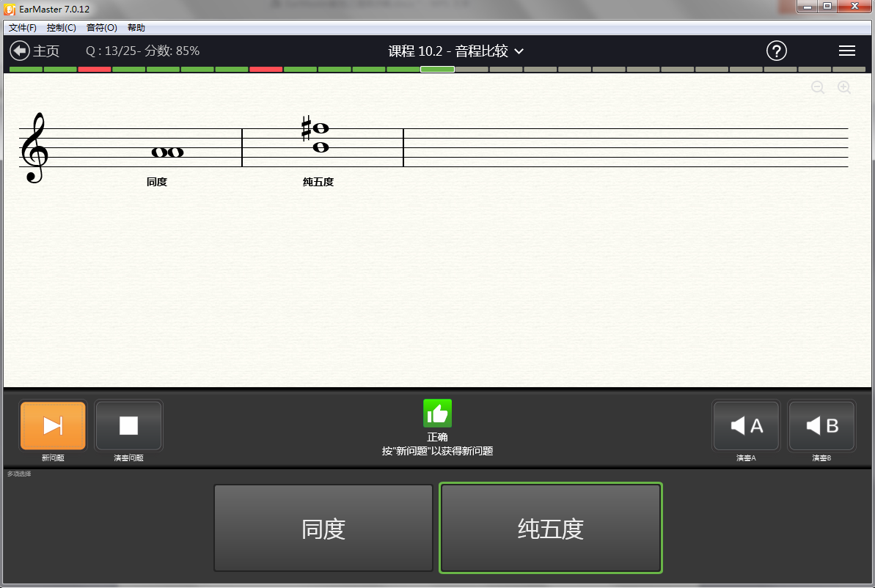The width and height of the screenshot is (875, 588).
Task: Select the 同度 answer button
Action: pyautogui.click(x=323, y=527)
